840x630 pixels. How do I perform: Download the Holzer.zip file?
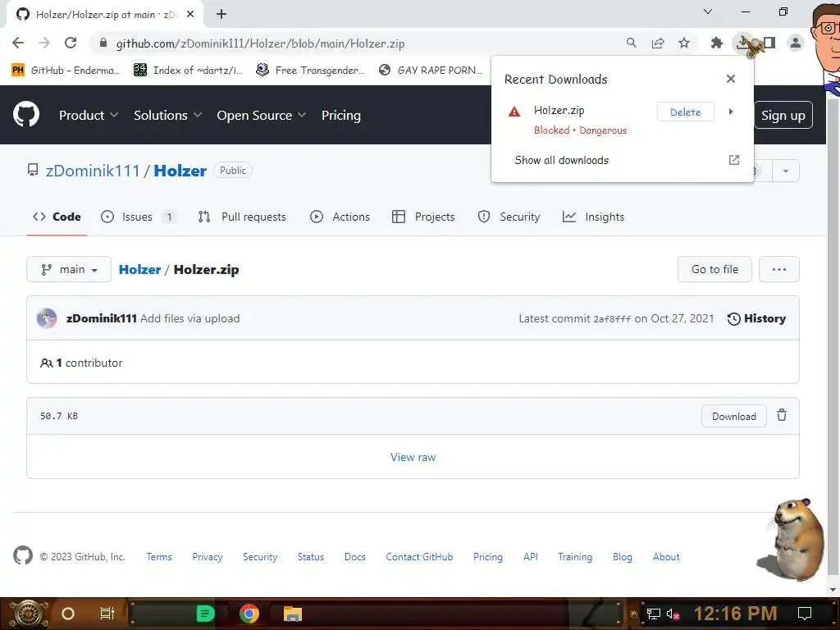point(734,416)
